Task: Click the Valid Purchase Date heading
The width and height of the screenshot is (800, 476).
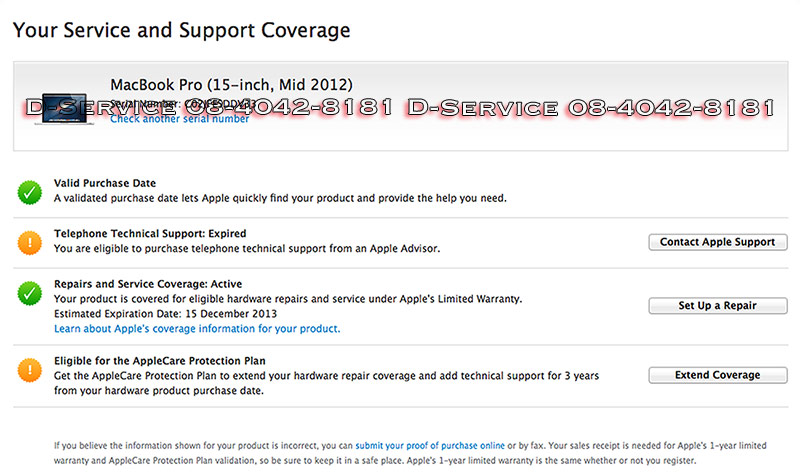Action: (x=105, y=184)
